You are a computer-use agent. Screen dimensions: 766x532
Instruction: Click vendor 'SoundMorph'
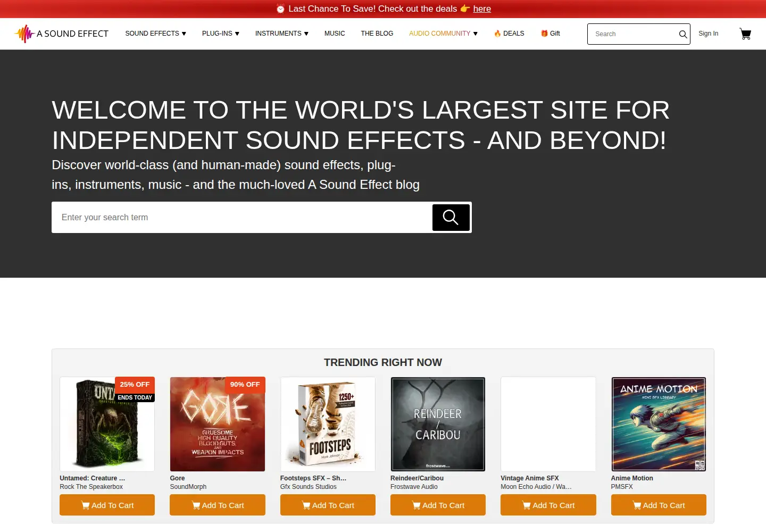(188, 487)
